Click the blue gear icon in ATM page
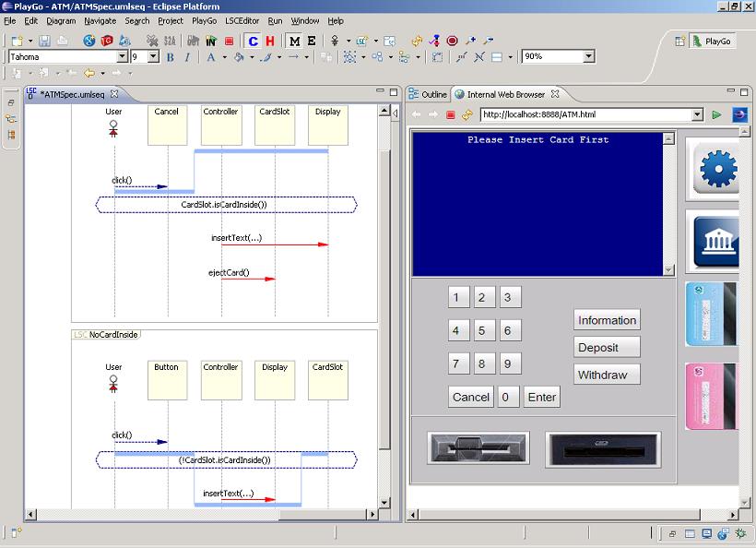This screenshot has height=548, width=756. pyautogui.click(x=716, y=169)
